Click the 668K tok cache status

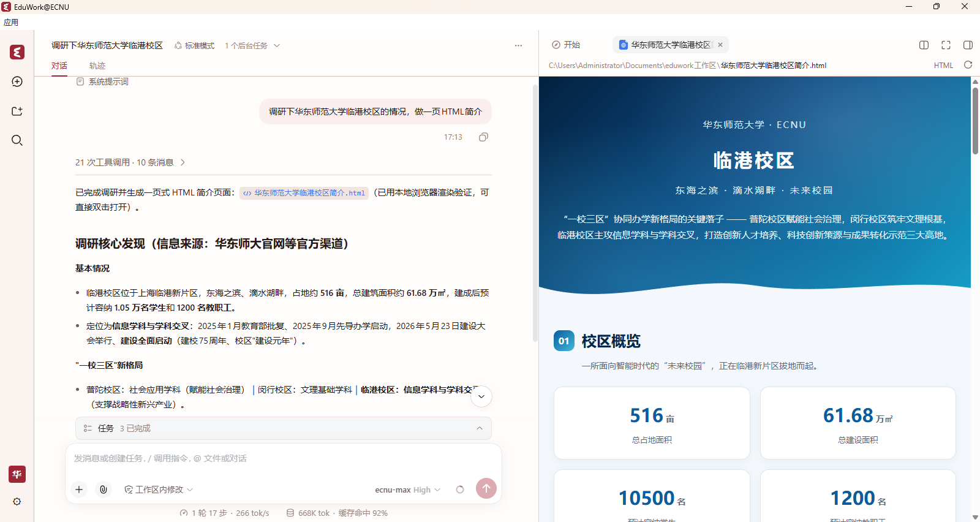[x=337, y=513]
